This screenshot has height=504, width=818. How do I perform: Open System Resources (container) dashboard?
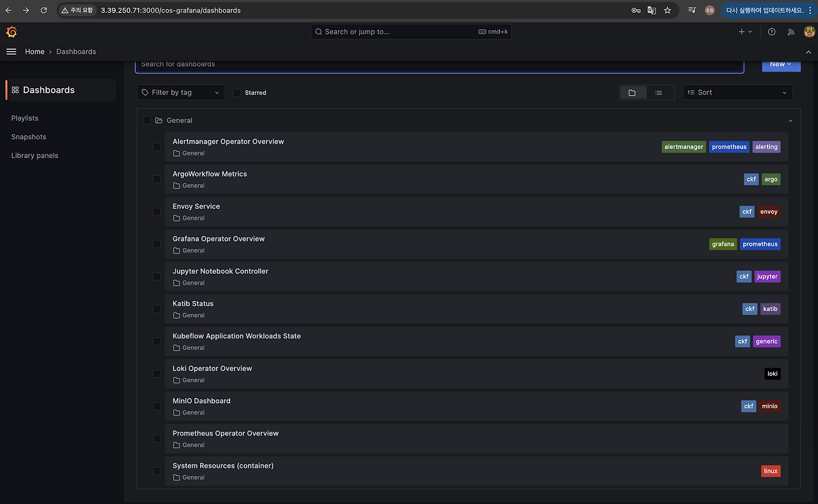(223, 466)
